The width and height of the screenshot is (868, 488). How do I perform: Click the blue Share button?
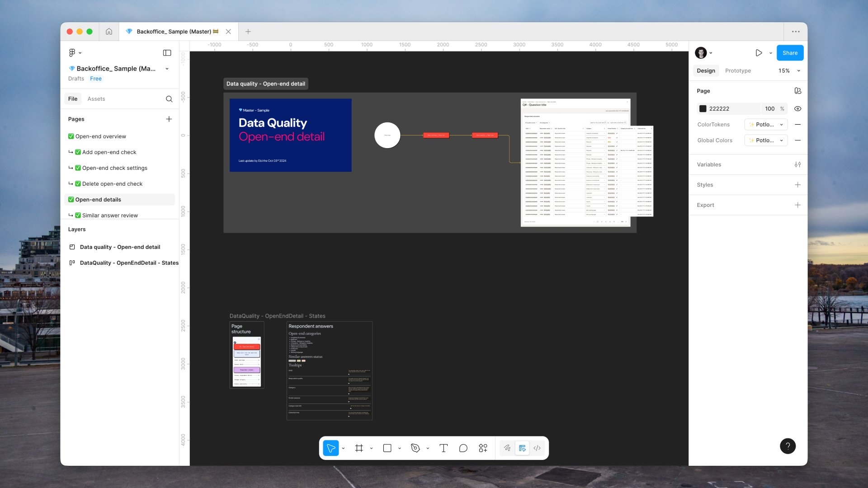pos(790,53)
